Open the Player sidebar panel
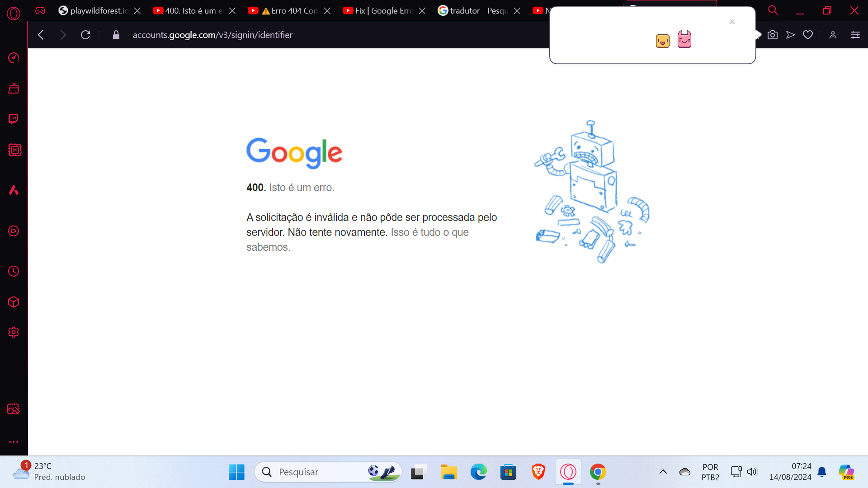Image resolution: width=868 pixels, height=488 pixels. (x=14, y=231)
